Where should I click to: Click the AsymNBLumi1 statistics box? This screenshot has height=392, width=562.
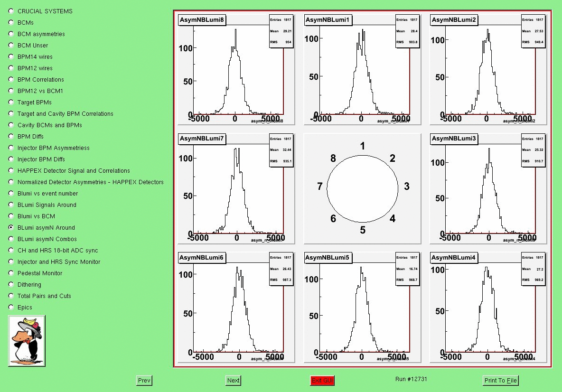coord(407,31)
